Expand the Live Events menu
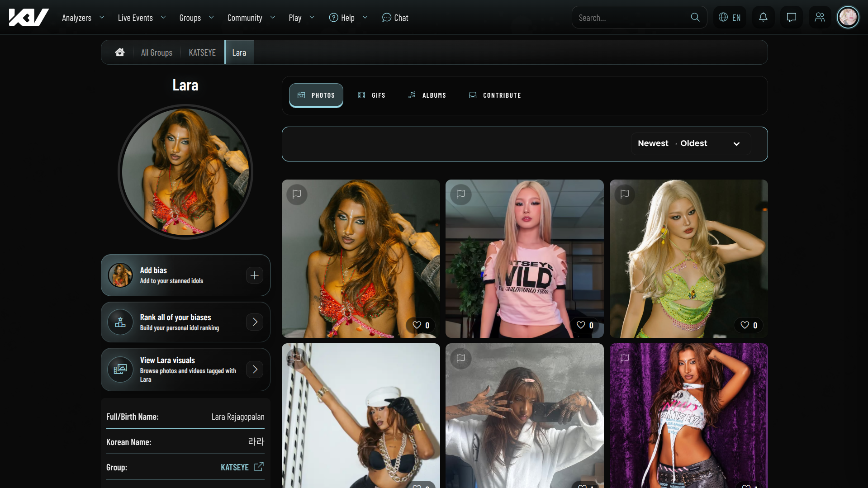The width and height of the screenshot is (868, 488). pyautogui.click(x=142, y=18)
